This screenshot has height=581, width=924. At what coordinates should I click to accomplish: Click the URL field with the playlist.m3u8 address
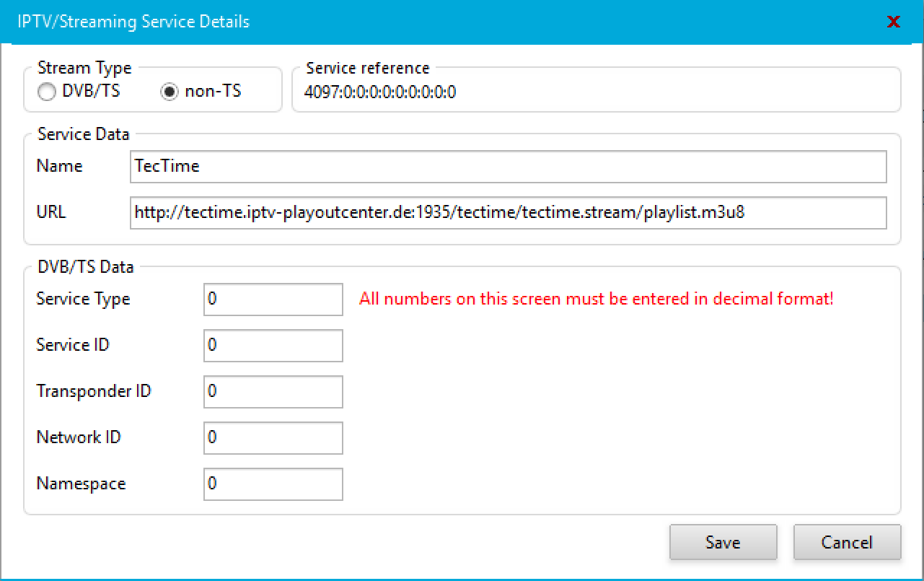(x=509, y=212)
